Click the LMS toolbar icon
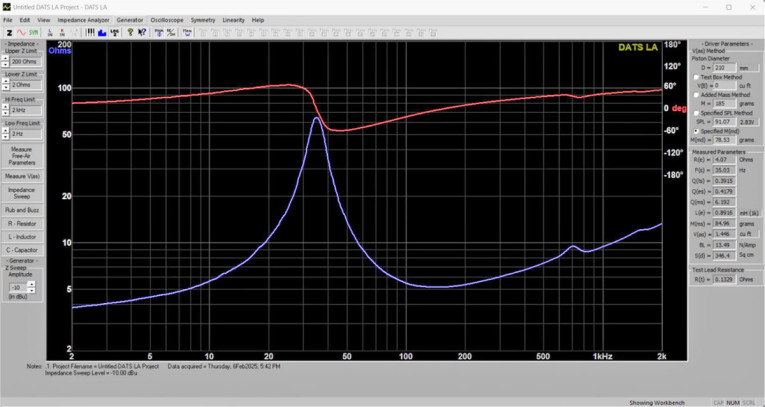The image size is (765, 407). pyautogui.click(x=114, y=32)
